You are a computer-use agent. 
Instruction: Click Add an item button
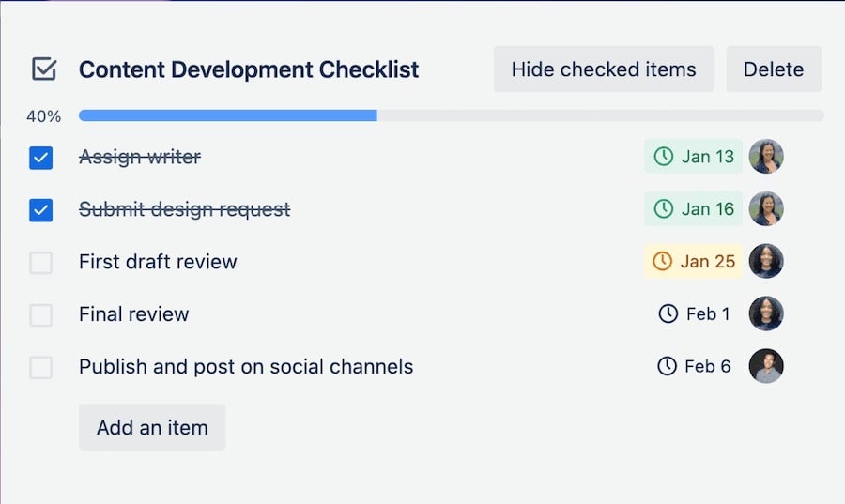click(152, 427)
